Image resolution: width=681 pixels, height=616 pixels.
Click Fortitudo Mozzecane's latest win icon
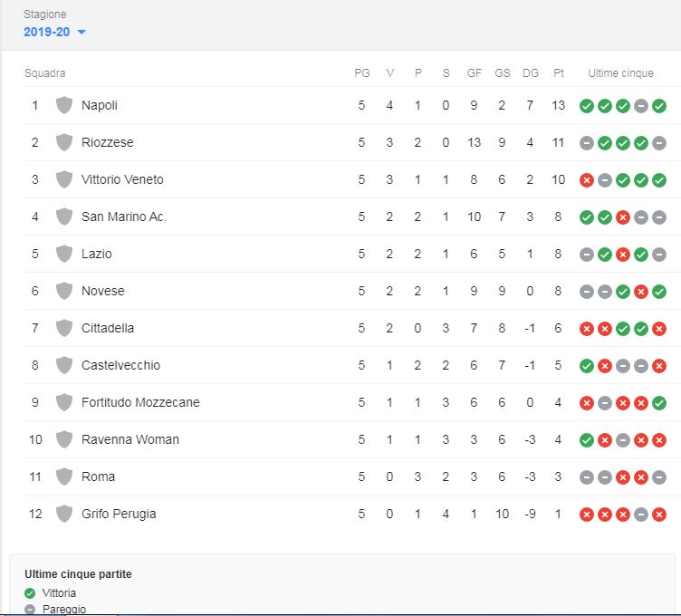658,403
